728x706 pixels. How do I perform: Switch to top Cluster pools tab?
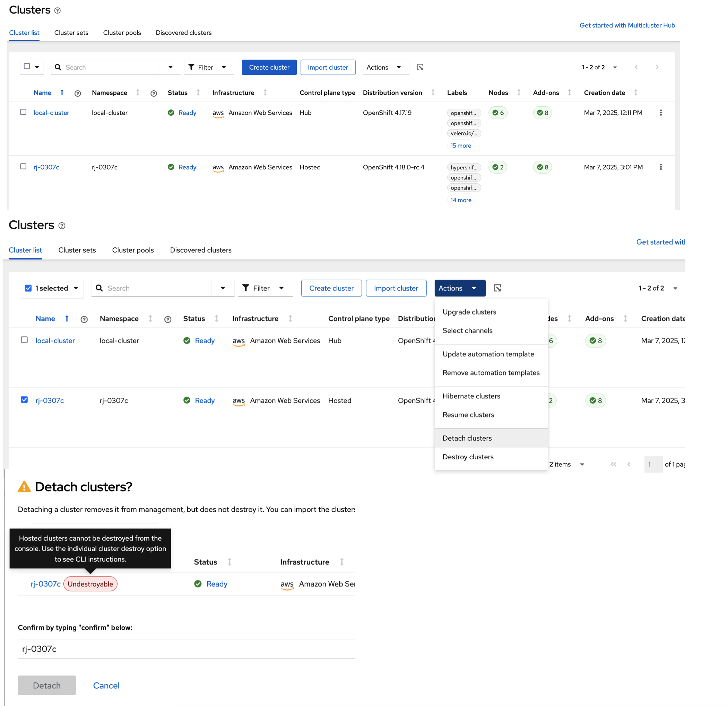pyautogui.click(x=122, y=33)
